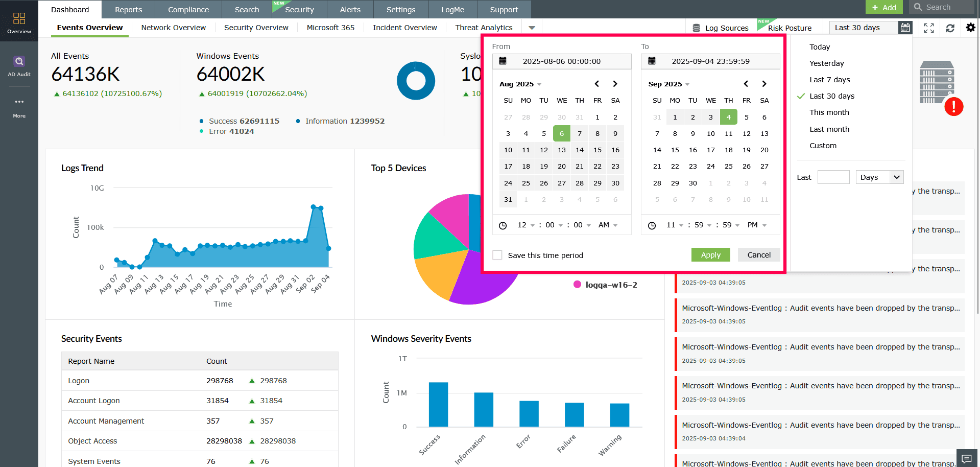Open dashboard settings via gear icon
This screenshot has width=980, height=467.
pos(969,28)
